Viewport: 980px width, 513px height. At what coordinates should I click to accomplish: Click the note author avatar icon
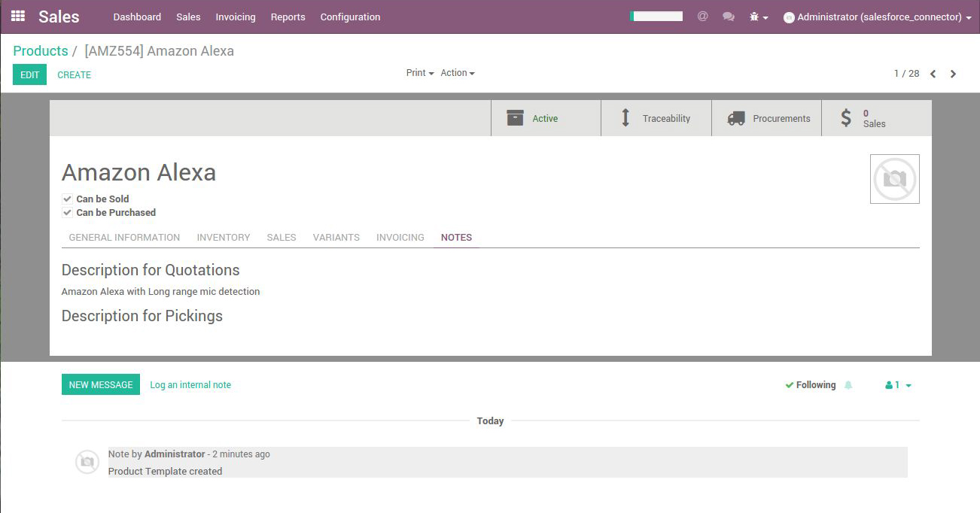click(87, 462)
